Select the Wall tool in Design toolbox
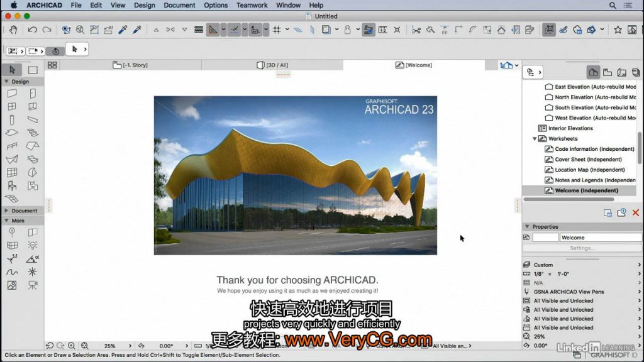This screenshot has height=362, width=644. 12,94
